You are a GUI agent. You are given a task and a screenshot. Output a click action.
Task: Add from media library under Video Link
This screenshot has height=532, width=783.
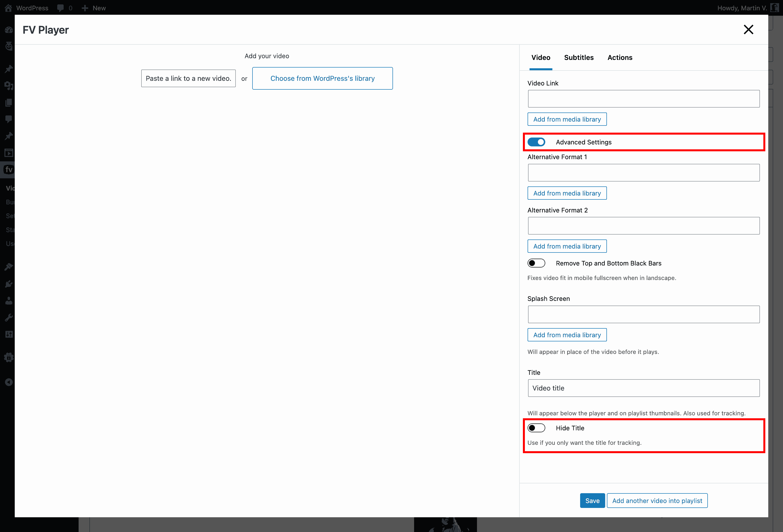567,119
